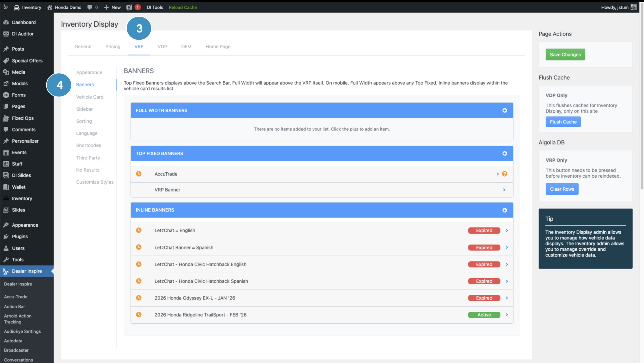Open Special Offers in sidebar

[x=27, y=60]
